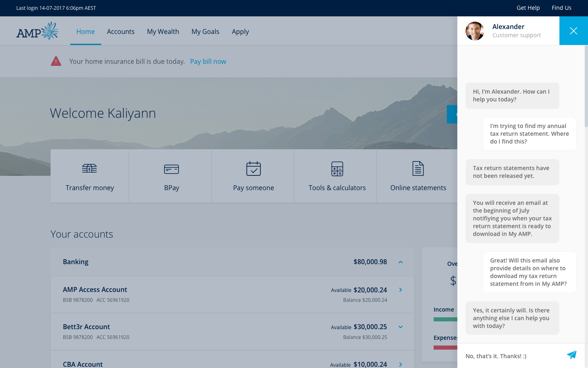Click Find Us in the top bar
The image size is (588, 368).
(x=561, y=8)
